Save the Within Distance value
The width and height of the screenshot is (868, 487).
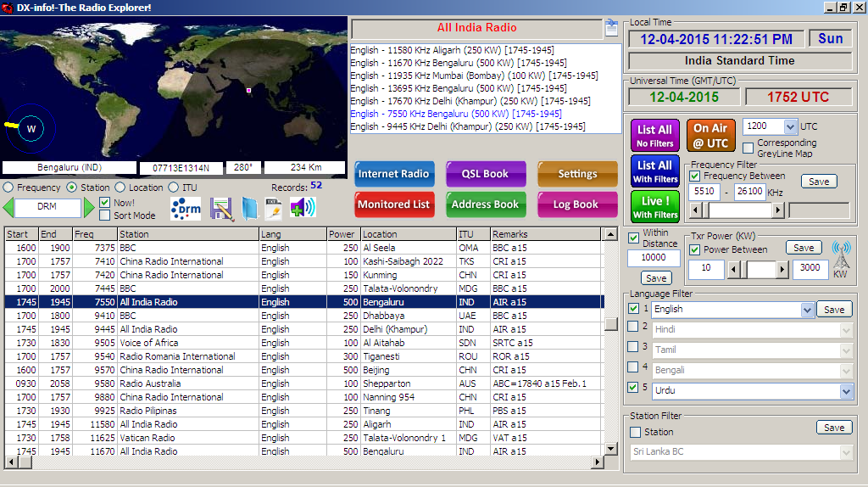(x=656, y=278)
